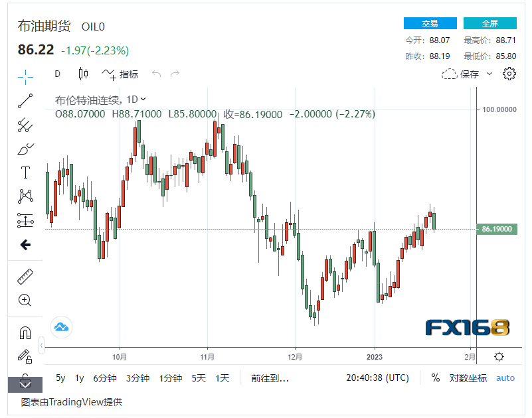Choose the brush drawing tool

[25, 149]
